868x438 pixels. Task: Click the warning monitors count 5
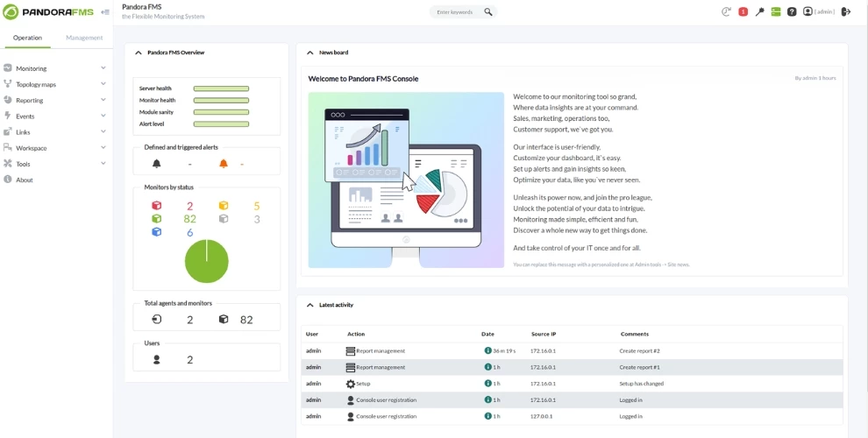(257, 206)
